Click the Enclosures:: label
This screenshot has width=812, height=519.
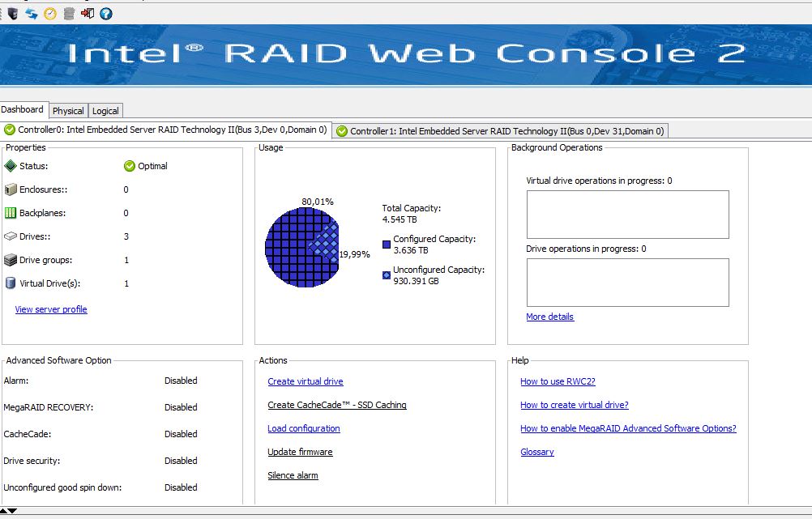pyautogui.click(x=44, y=189)
